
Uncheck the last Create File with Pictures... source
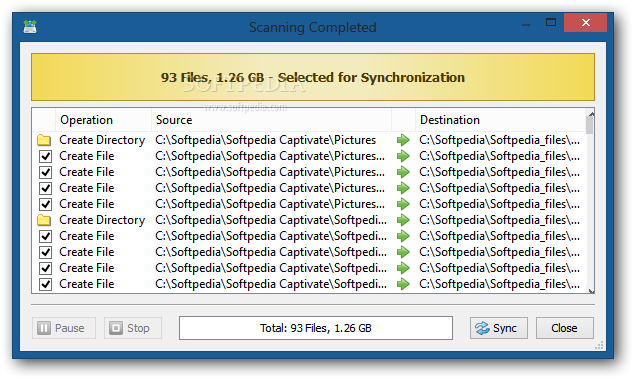pos(45,204)
